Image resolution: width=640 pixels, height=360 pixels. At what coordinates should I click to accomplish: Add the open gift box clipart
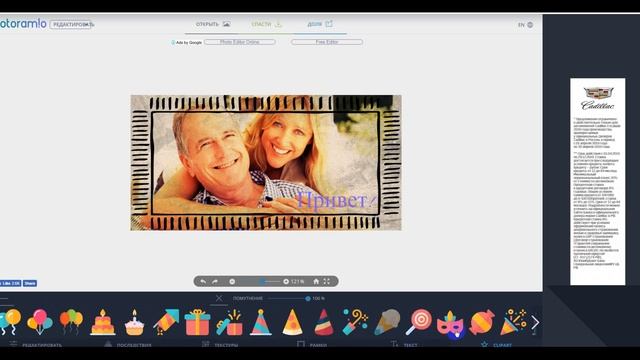(x=229, y=322)
